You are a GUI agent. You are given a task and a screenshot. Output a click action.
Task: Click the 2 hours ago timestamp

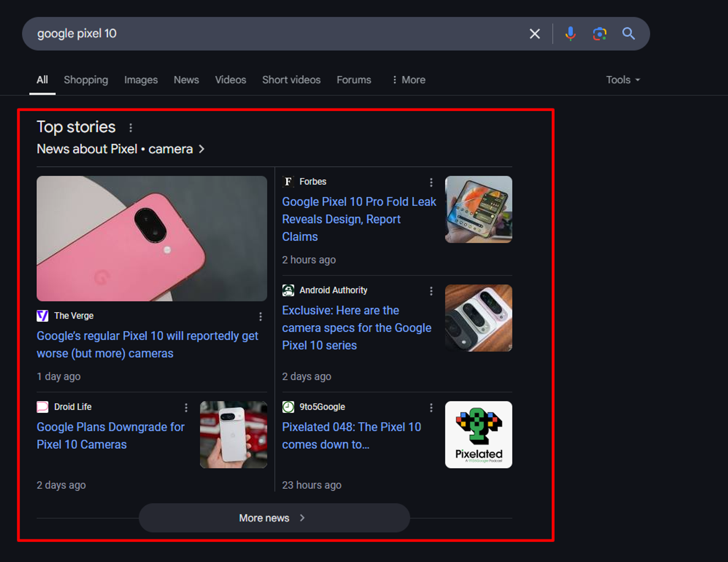309,260
